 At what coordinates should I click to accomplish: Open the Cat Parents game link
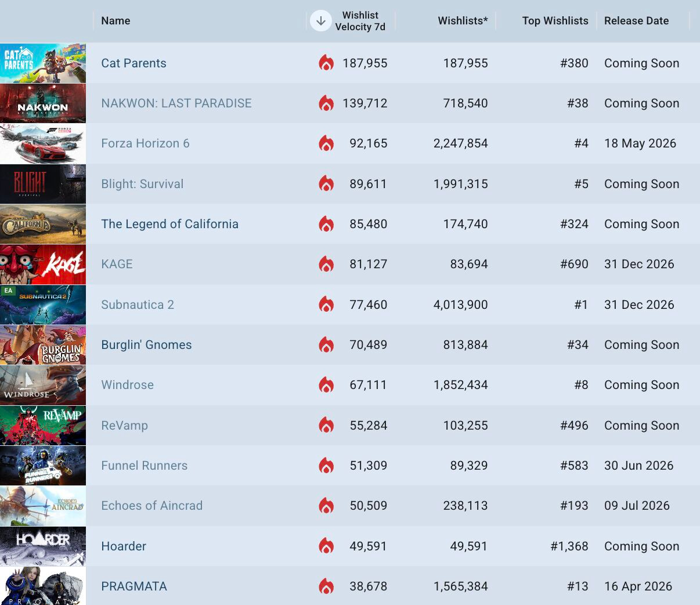133,63
